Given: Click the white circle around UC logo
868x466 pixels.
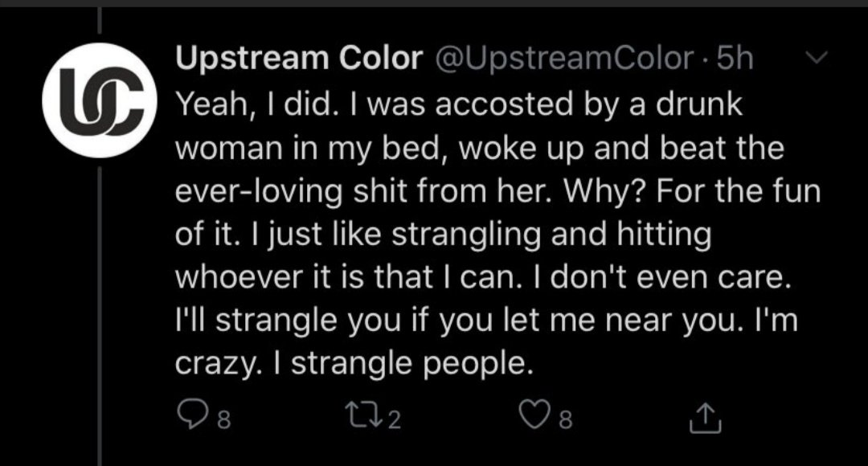Looking at the screenshot, I should tap(100, 100).
